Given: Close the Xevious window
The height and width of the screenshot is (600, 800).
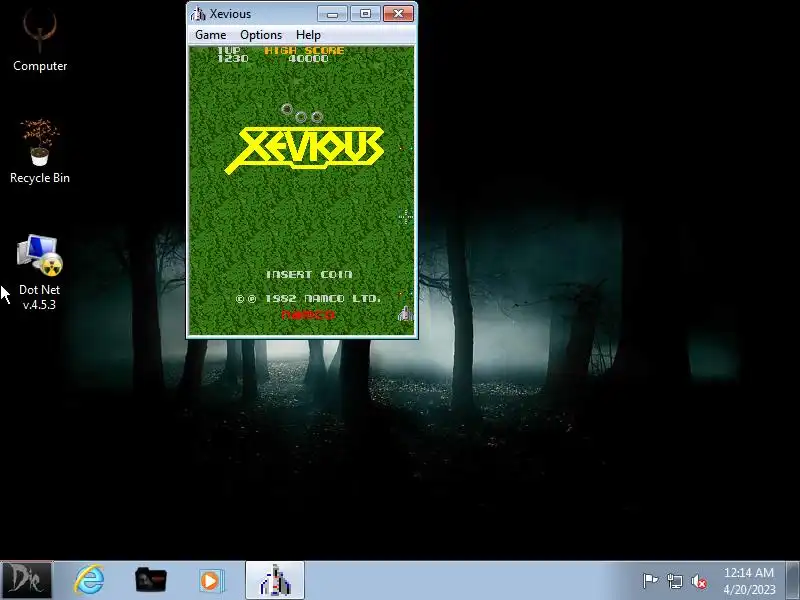Looking at the screenshot, I should 398,14.
